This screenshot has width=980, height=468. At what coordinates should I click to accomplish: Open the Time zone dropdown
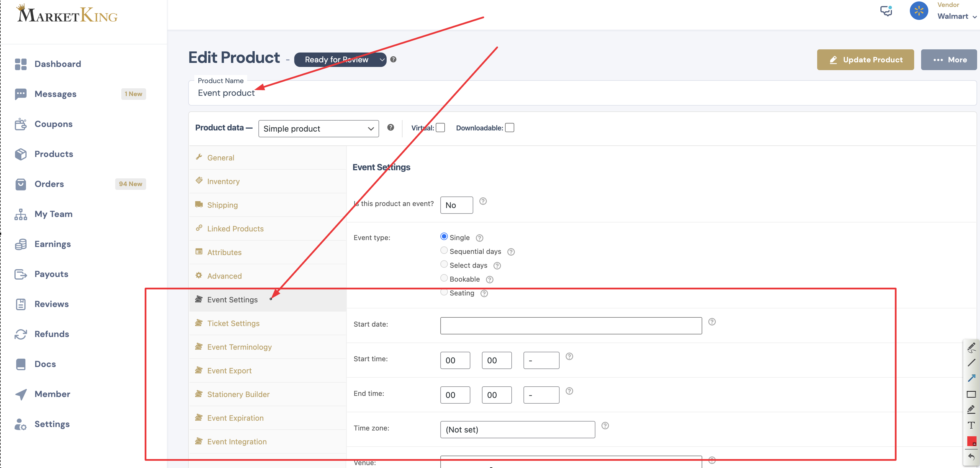(x=517, y=430)
